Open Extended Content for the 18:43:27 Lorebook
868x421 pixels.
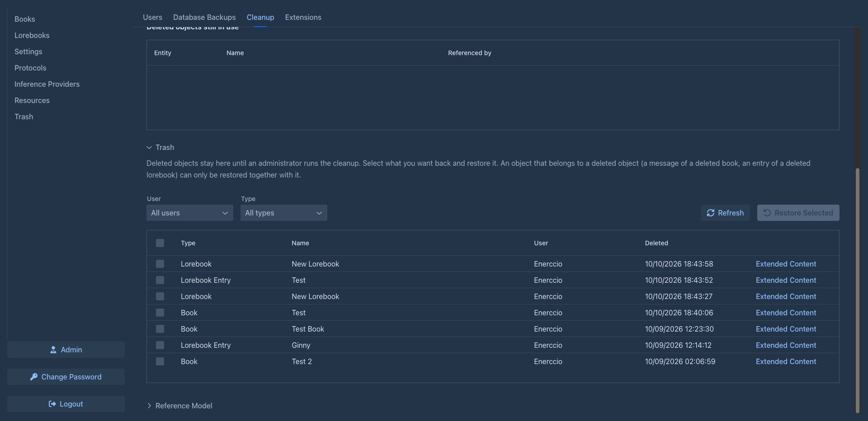point(786,296)
